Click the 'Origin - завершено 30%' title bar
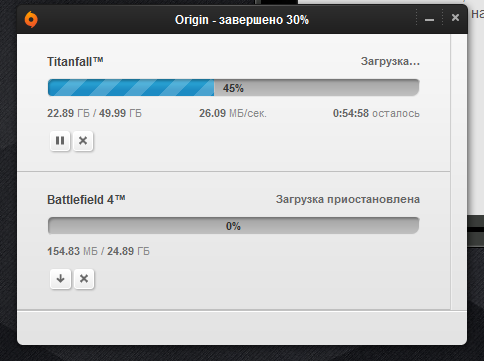Screen dimensions: 484x361 coord(242,20)
